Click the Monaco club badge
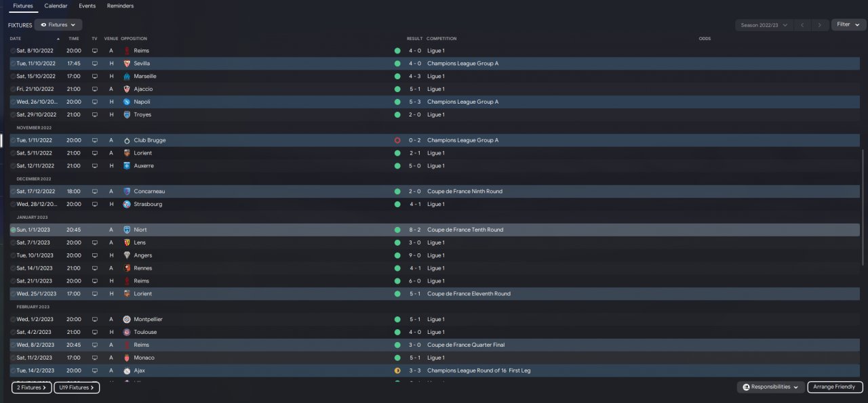Image resolution: width=868 pixels, height=403 pixels. (x=127, y=358)
